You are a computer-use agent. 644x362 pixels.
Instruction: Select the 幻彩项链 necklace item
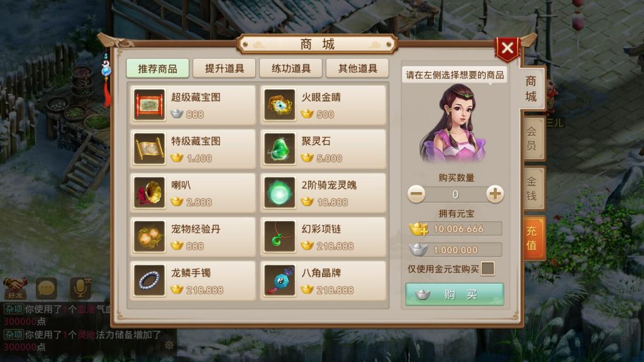323,237
